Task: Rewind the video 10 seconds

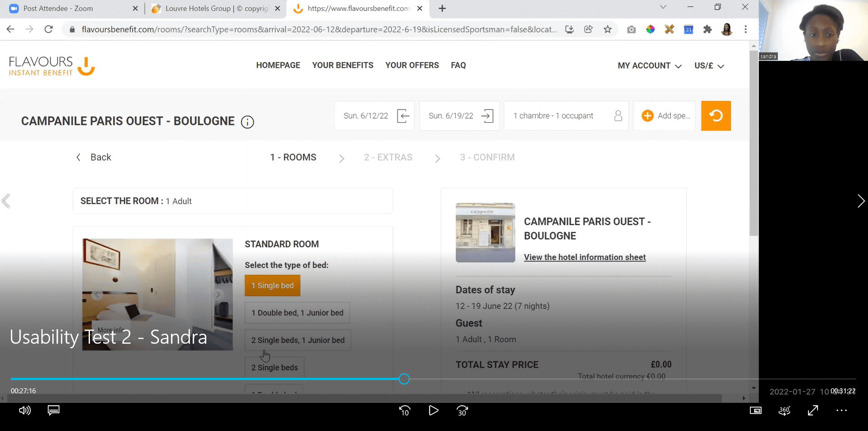Action: coord(404,411)
